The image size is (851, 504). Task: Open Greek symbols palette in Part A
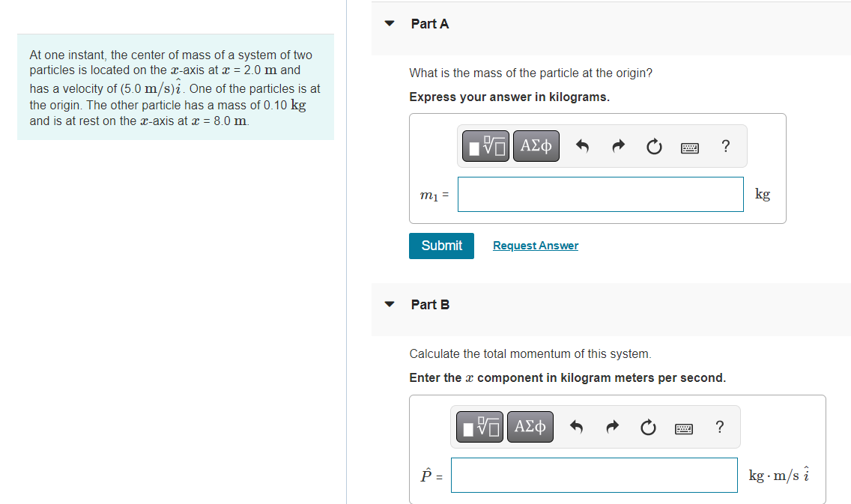coord(536,146)
